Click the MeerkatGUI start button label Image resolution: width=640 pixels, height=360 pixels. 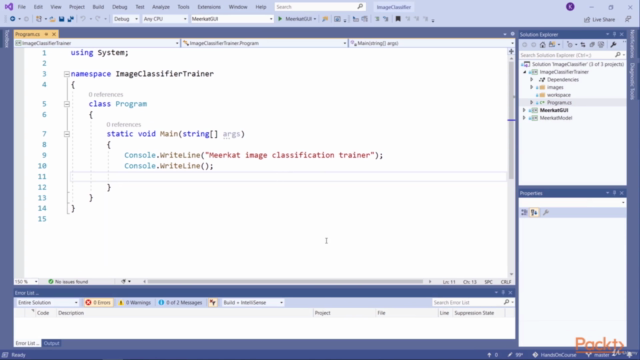point(298,19)
